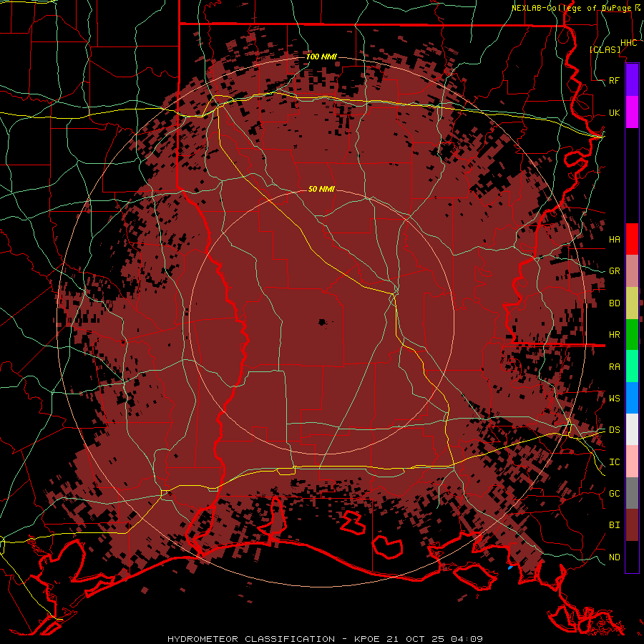
Task: Click the 'HYDROMETEOR CLASSIFICATION' title text
Action: click(251, 639)
